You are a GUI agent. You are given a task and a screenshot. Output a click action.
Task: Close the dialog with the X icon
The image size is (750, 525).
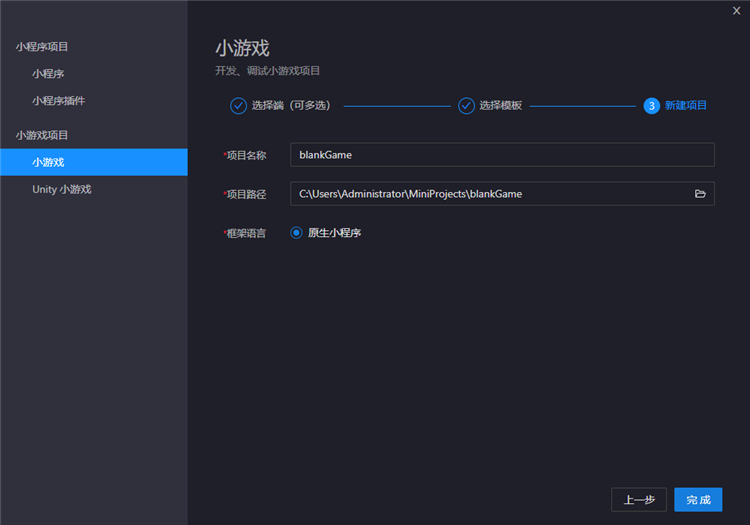737,10
